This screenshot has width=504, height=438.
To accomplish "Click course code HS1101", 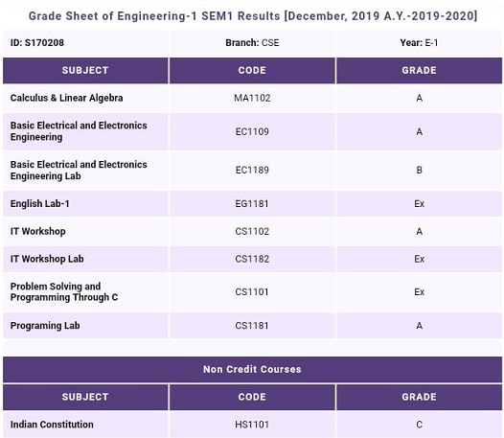I will pos(252,425).
